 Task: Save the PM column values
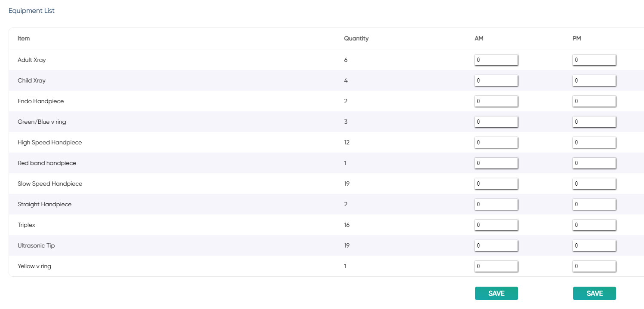click(x=595, y=293)
